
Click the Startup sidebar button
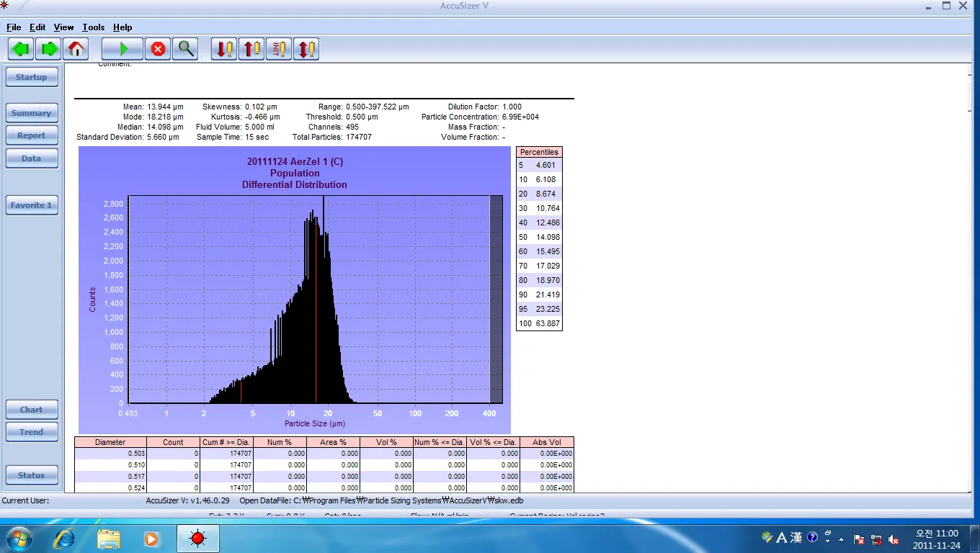pyautogui.click(x=32, y=77)
